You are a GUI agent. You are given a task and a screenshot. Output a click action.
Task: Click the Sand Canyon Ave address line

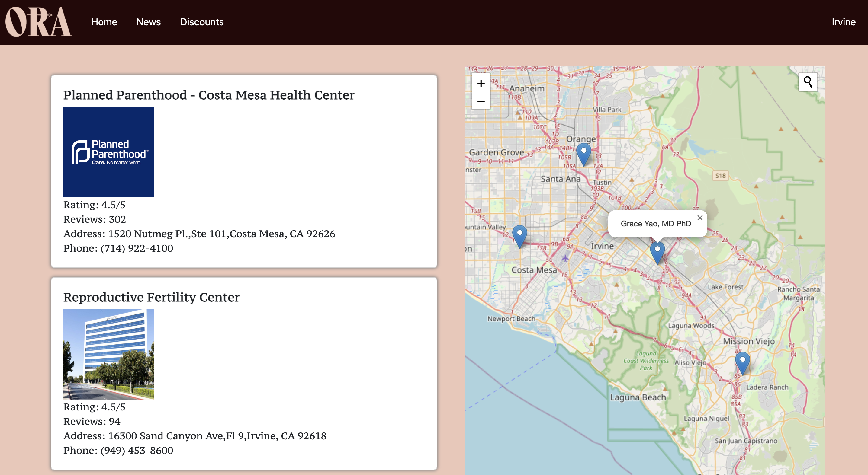point(195,435)
